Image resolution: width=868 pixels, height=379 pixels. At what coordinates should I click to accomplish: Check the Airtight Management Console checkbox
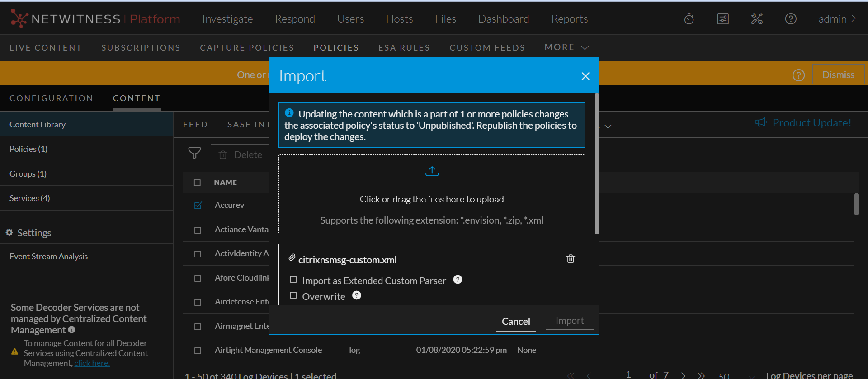click(x=198, y=351)
